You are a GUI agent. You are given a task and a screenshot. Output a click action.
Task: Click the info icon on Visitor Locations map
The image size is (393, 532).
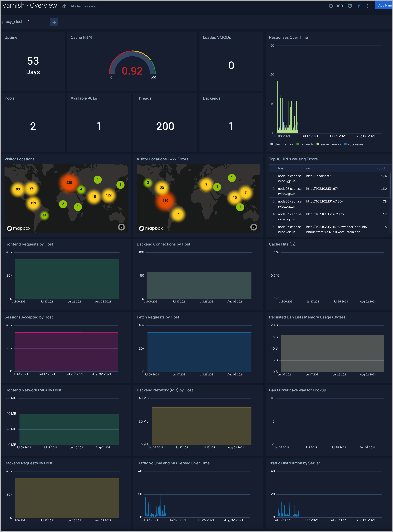tap(122, 227)
